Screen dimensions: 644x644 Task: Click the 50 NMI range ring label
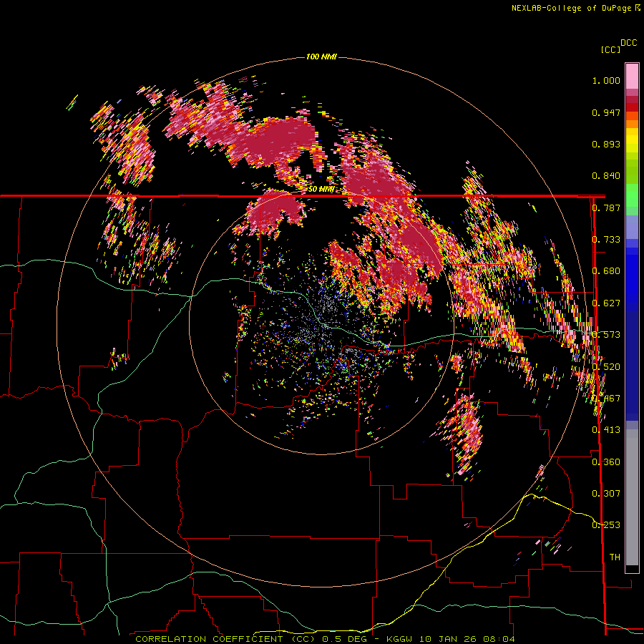pos(321,190)
